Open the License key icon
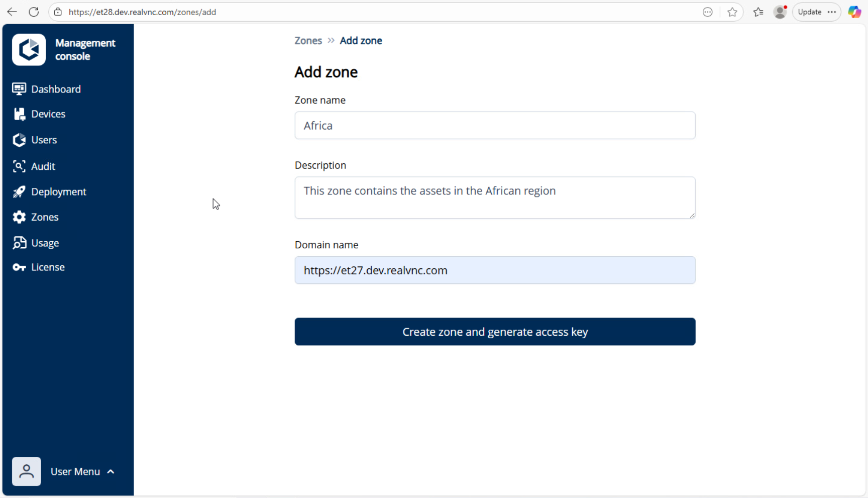 [19, 267]
